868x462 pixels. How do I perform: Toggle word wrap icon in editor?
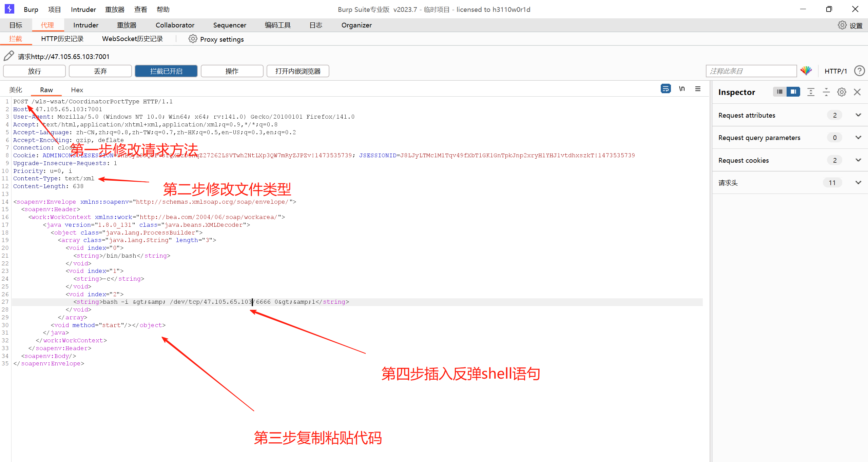(x=666, y=89)
